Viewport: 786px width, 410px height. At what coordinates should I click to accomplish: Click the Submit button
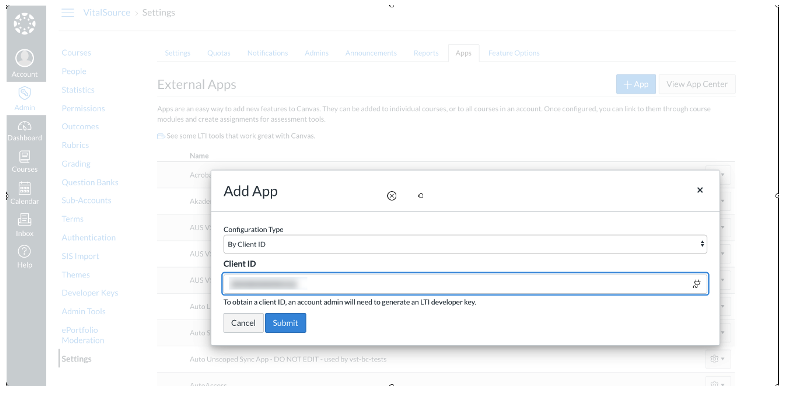pyautogui.click(x=285, y=323)
